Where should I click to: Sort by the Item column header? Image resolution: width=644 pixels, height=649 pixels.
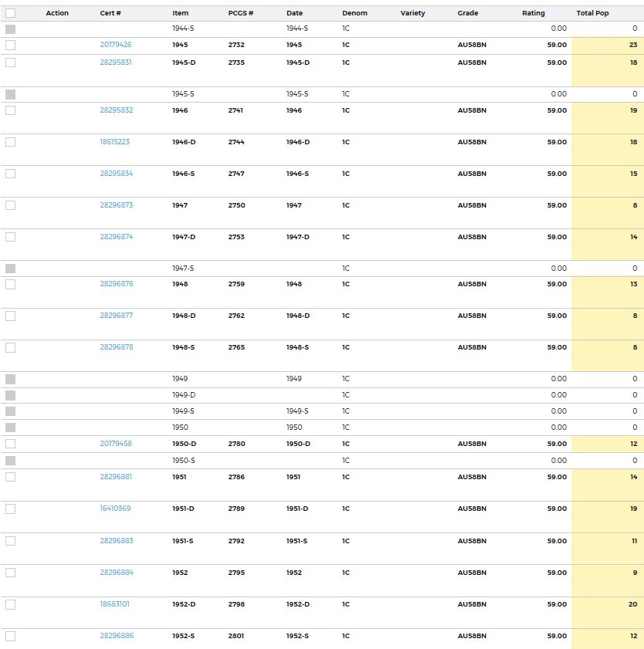(x=180, y=13)
